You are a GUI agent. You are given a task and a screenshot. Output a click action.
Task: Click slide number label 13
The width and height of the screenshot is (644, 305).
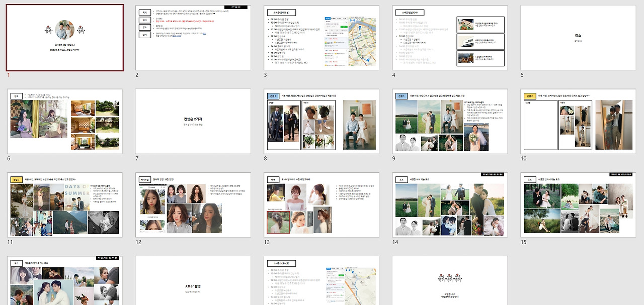tap(267, 242)
